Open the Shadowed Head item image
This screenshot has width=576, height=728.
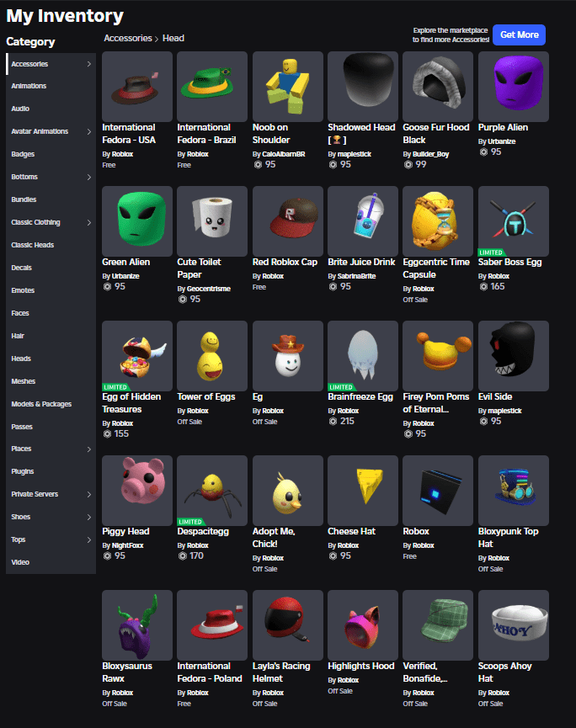(363, 87)
